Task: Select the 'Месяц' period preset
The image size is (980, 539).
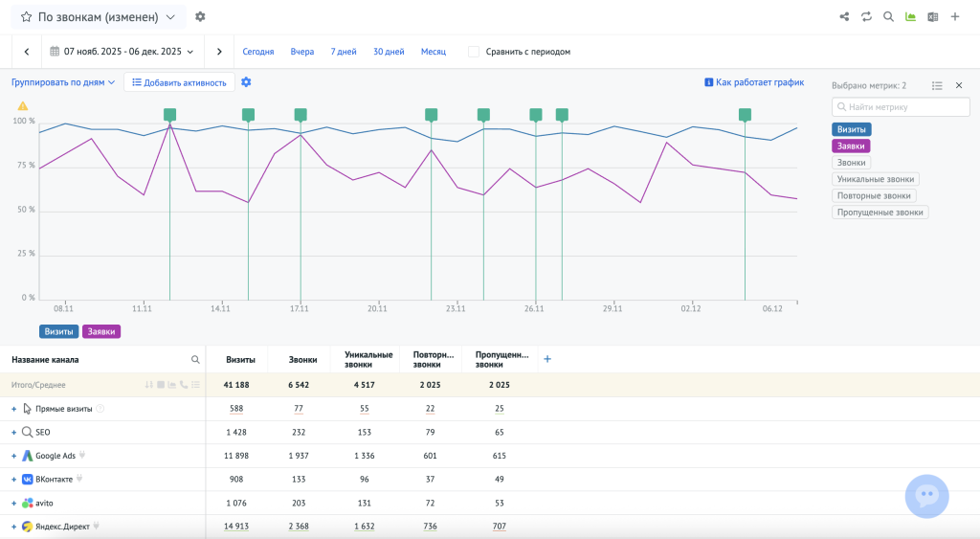Action: [434, 52]
